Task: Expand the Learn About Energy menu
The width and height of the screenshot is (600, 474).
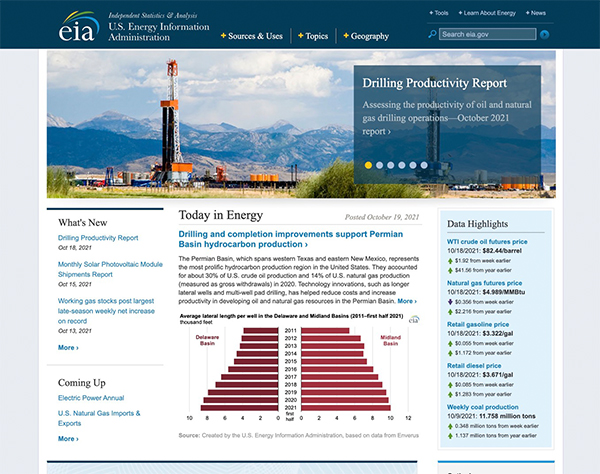Action: pos(487,13)
